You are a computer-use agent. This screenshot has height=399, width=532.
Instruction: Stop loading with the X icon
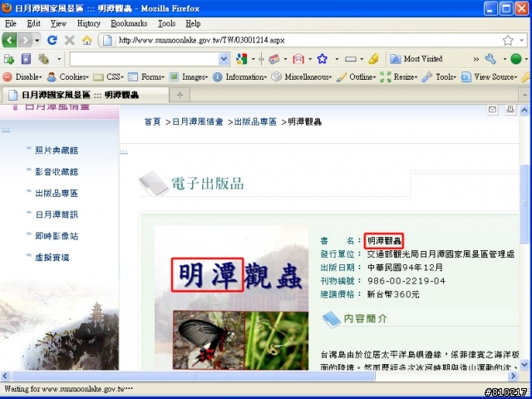(70, 41)
